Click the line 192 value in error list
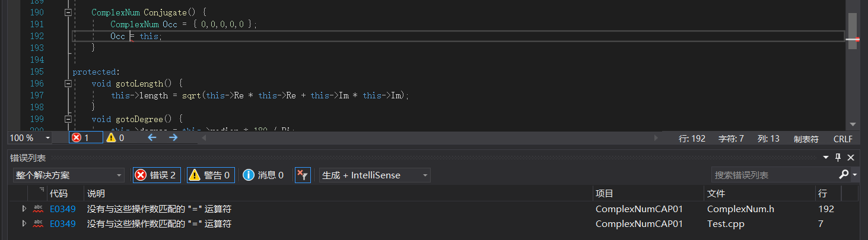868x240 pixels. [x=826, y=209]
